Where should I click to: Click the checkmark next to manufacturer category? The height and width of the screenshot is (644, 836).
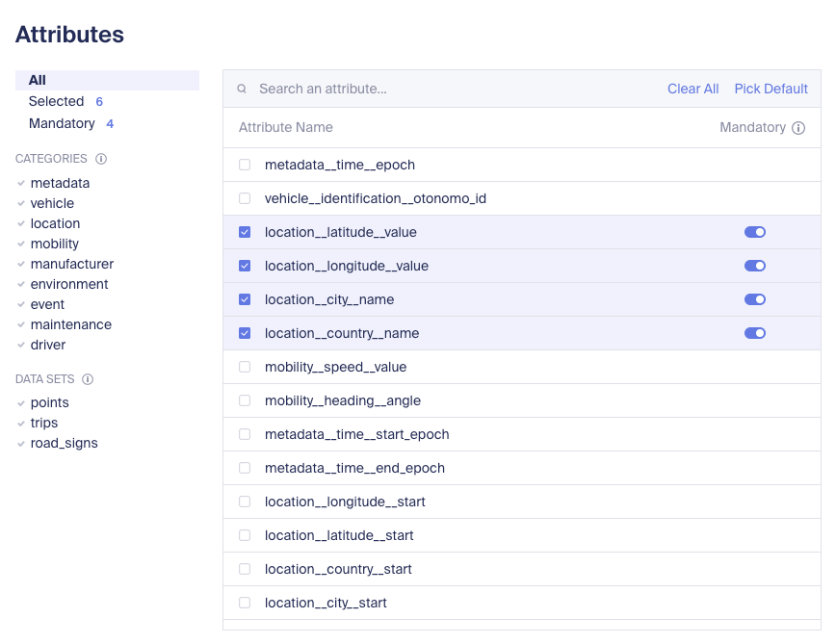click(21, 264)
